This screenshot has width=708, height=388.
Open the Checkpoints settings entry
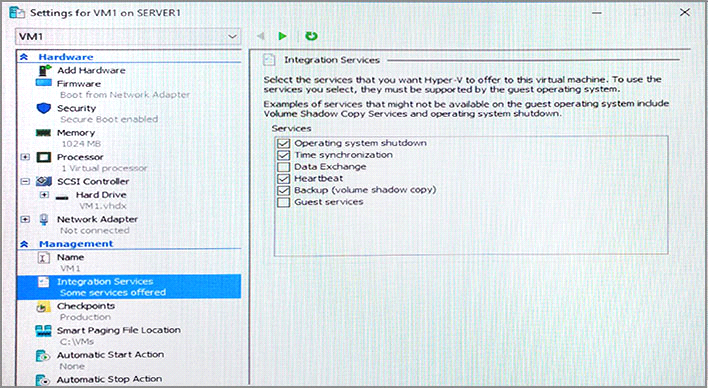86,306
